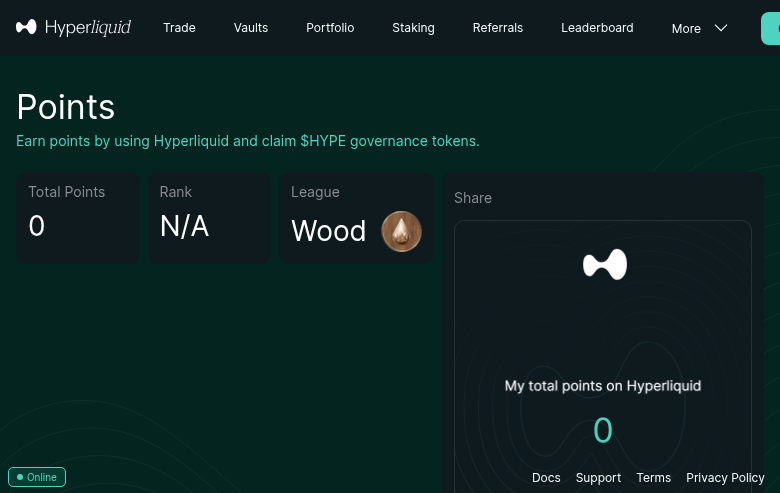Go to the Vaults tab
Screen dimensions: 780x493
(x=251, y=28)
